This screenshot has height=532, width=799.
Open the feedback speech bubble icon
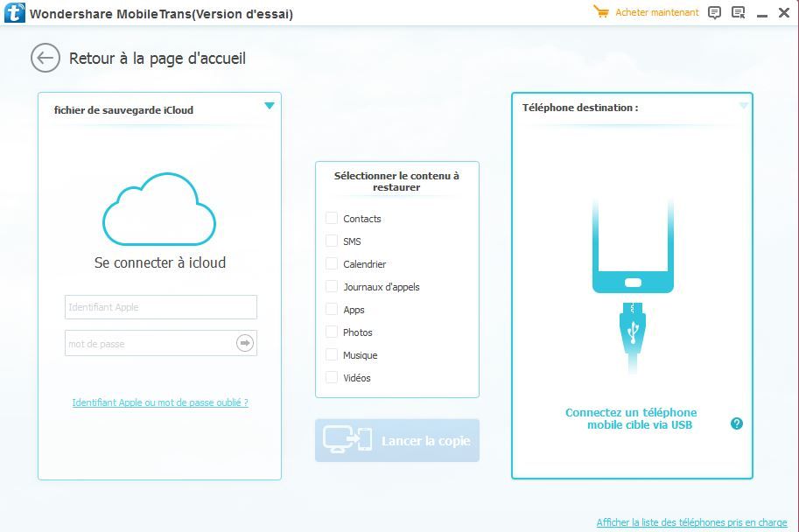pyautogui.click(x=714, y=12)
